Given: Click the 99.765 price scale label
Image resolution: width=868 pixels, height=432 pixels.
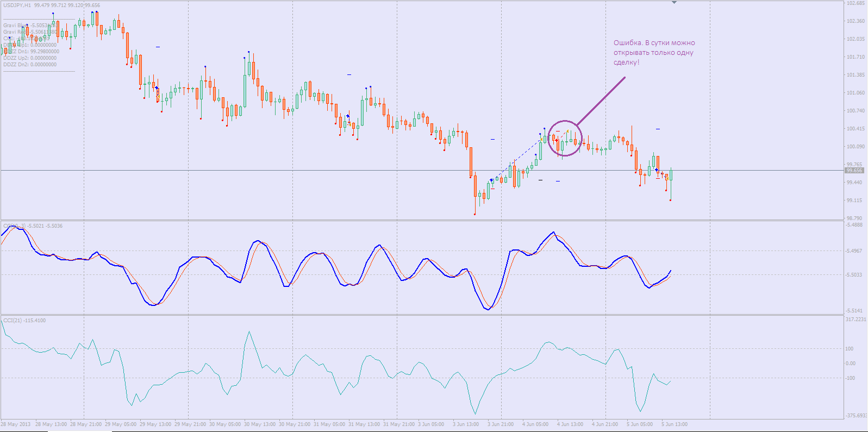Looking at the screenshot, I should [x=854, y=165].
